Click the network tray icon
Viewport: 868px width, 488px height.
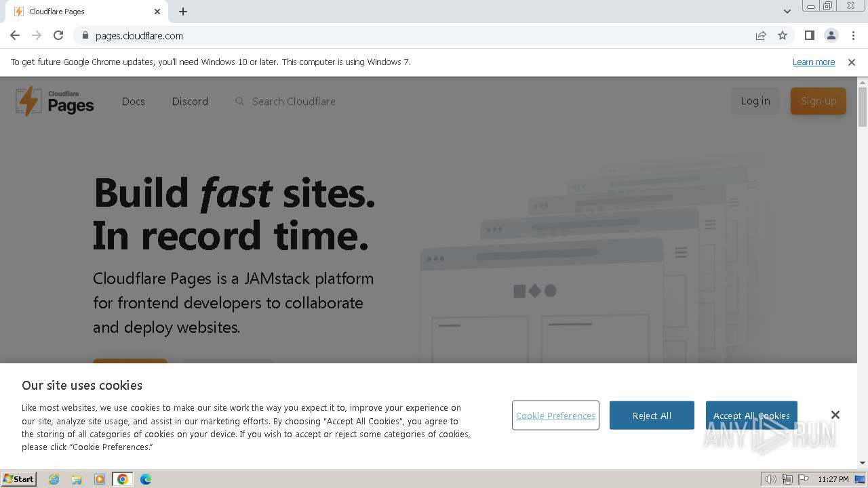tap(787, 479)
